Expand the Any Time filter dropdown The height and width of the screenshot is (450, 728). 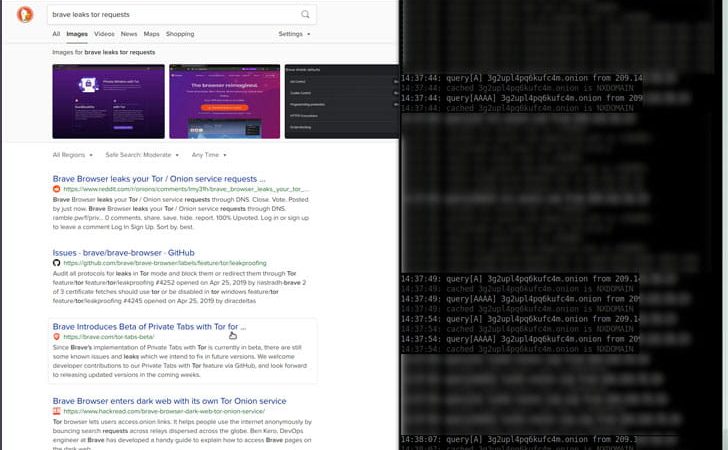[209, 155]
